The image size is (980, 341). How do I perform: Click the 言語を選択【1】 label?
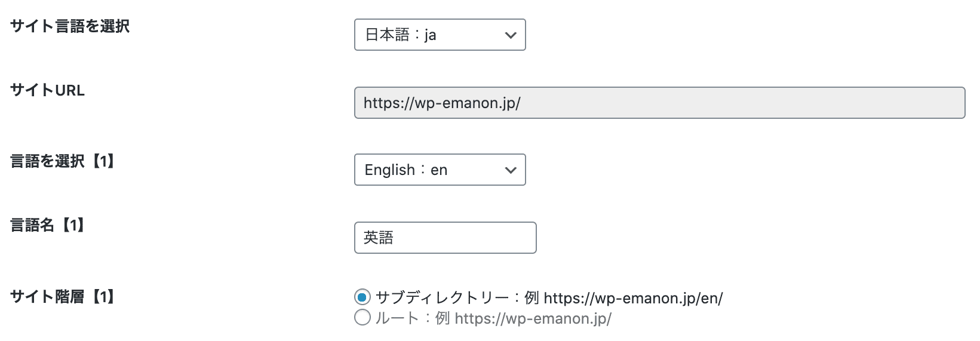63,161
